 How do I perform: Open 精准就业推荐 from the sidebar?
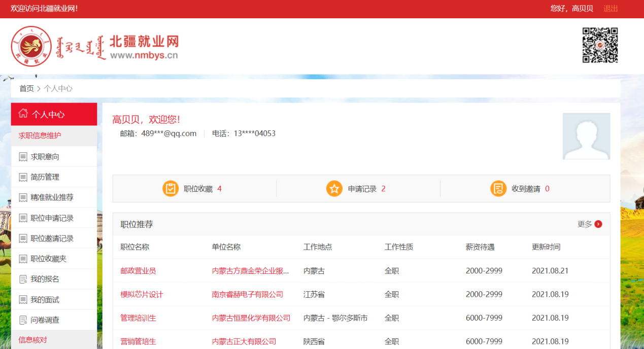tap(52, 197)
